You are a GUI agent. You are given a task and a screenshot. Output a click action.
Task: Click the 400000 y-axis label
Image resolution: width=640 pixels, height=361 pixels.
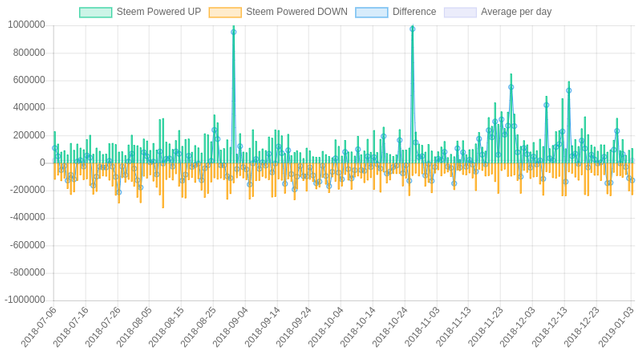29,107
